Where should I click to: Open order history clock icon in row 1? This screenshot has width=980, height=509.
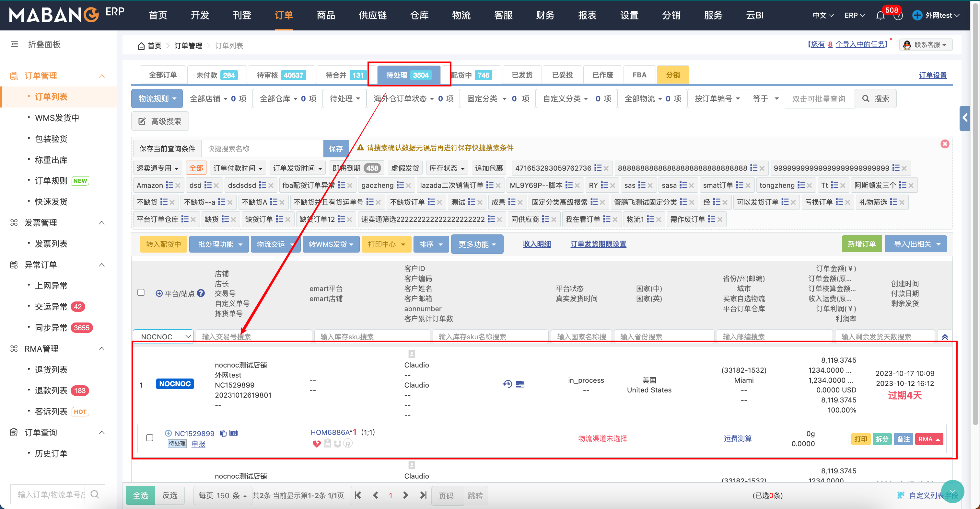(507, 384)
